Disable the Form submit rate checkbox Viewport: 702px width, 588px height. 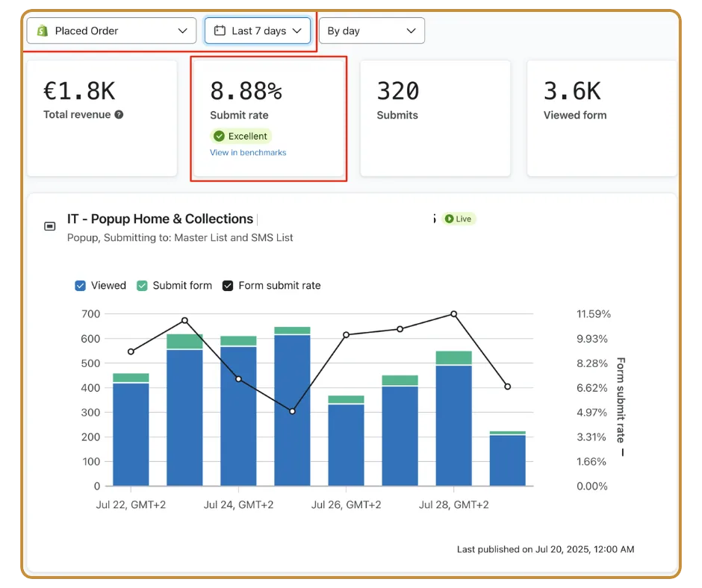pyautogui.click(x=228, y=286)
